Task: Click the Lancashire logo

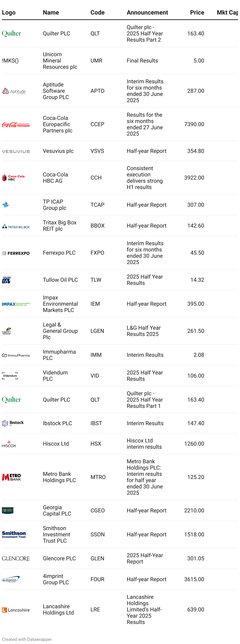Action: pos(16,610)
